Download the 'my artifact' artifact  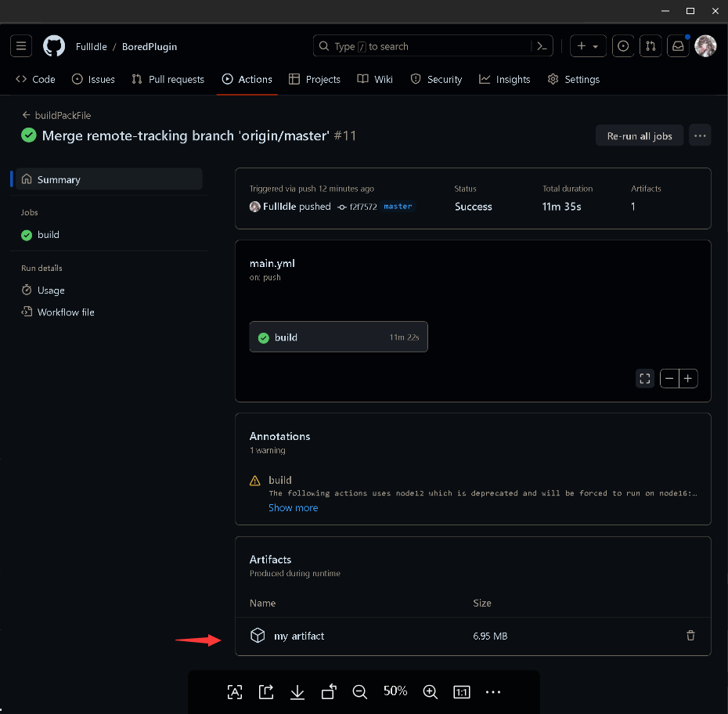coord(299,636)
